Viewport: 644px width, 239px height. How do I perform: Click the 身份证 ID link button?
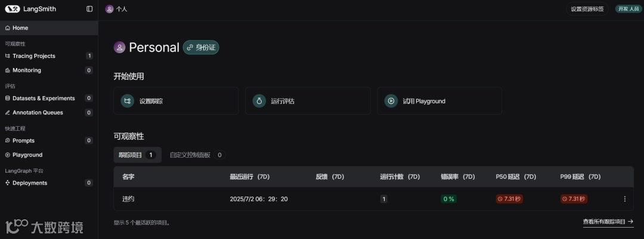click(x=202, y=47)
